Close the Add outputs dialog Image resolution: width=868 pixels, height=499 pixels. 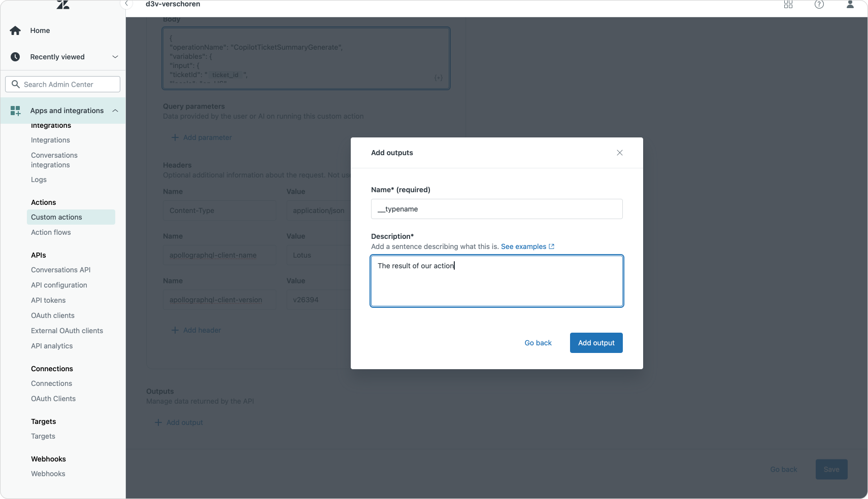(619, 153)
